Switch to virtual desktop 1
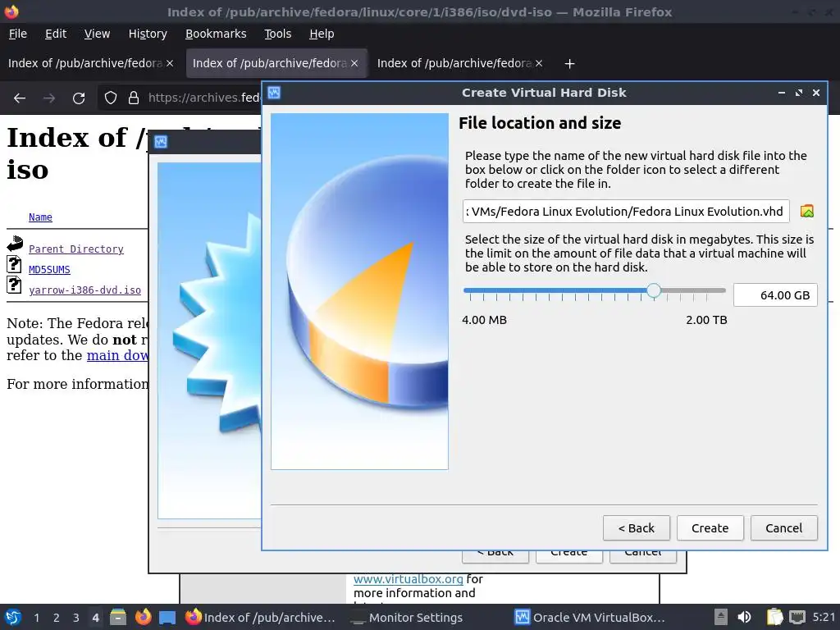The image size is (840, 630). point(36,618)
